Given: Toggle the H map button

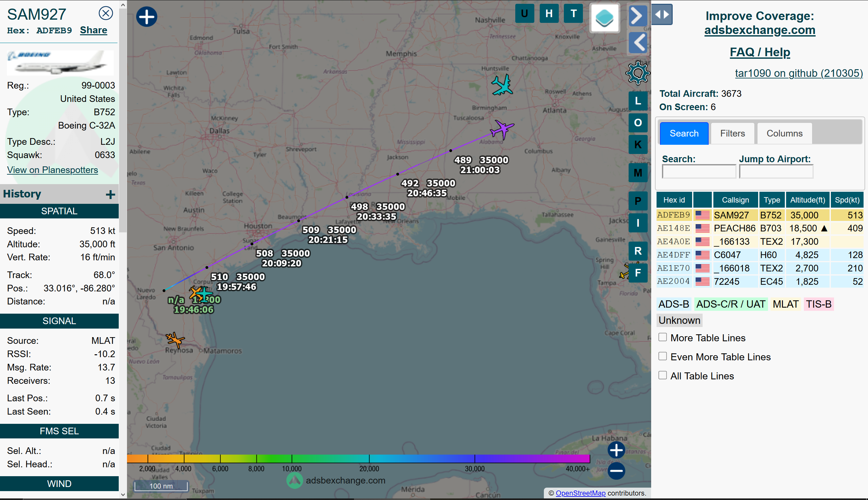Looking at the screenshot, I should point(549,13).
